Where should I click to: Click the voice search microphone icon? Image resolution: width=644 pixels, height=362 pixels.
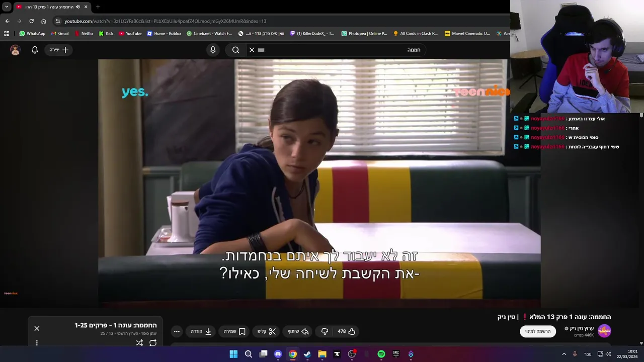(x=213, y=50)
